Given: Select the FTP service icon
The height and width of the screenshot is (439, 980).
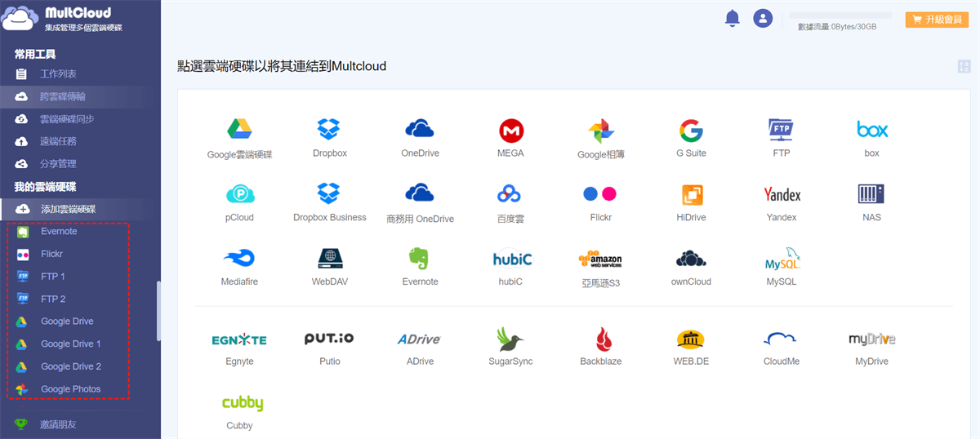Looking at the screenshot, I should pyautogui.click(x=781, y=129).
